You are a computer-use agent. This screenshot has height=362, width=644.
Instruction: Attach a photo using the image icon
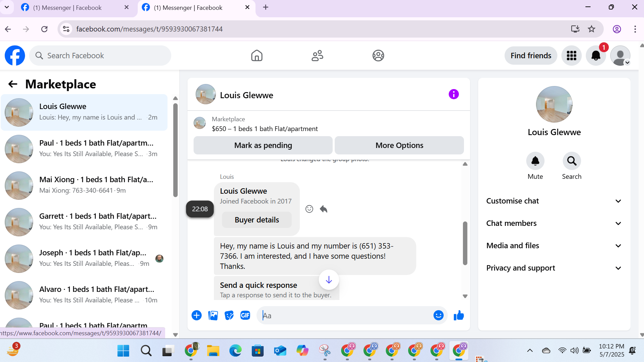(213, 316)
